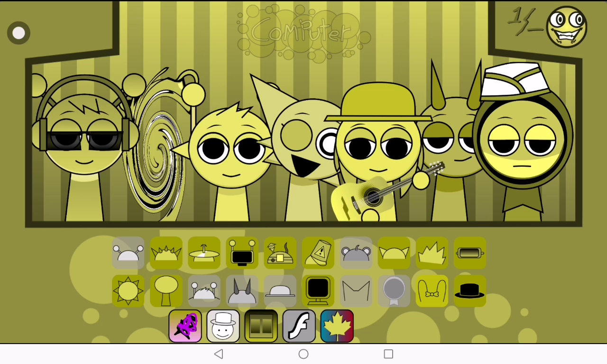Tap the white circle record button
Screen dimensions: 607x364
coord(19,33)
